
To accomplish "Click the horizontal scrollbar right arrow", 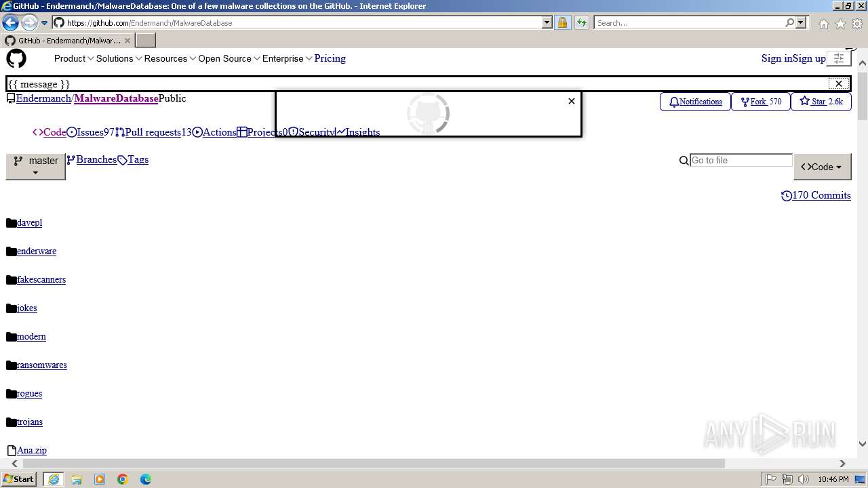I will [x=842, y=464].
